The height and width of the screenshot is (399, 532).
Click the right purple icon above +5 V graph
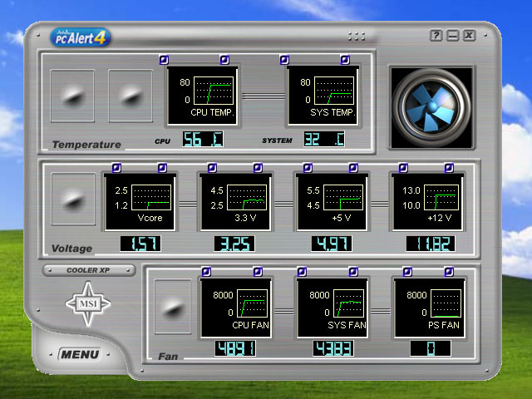coord(353,168)
